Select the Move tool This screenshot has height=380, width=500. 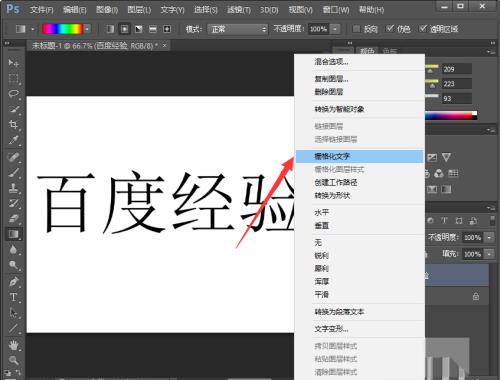(x=13, y=63)
